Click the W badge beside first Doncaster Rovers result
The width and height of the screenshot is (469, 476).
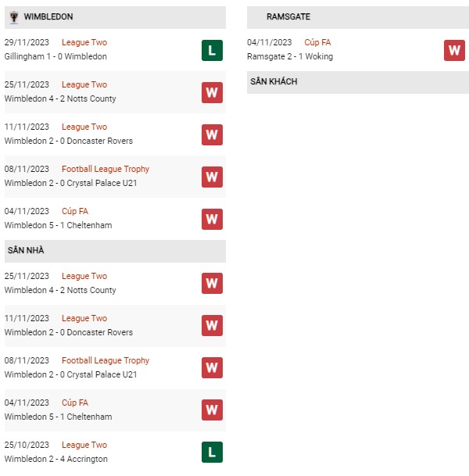[x=212, y=134]
